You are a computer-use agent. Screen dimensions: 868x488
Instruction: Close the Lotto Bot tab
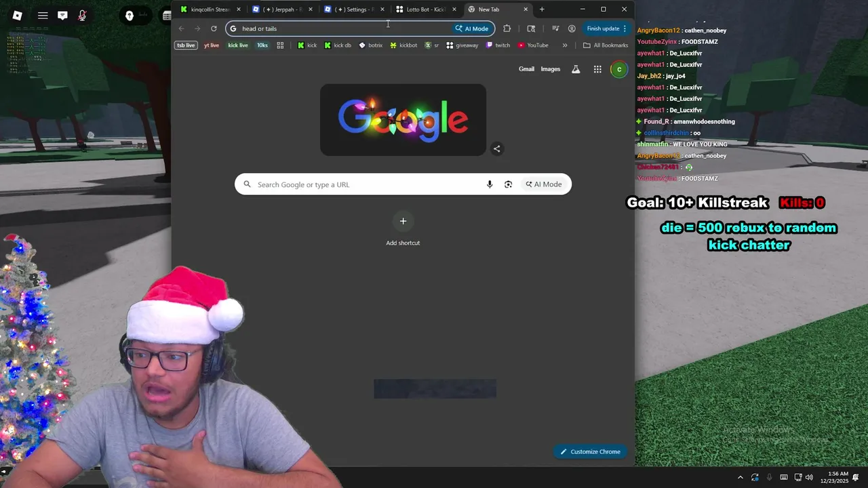pyautogui.click(x=454, y=9)
